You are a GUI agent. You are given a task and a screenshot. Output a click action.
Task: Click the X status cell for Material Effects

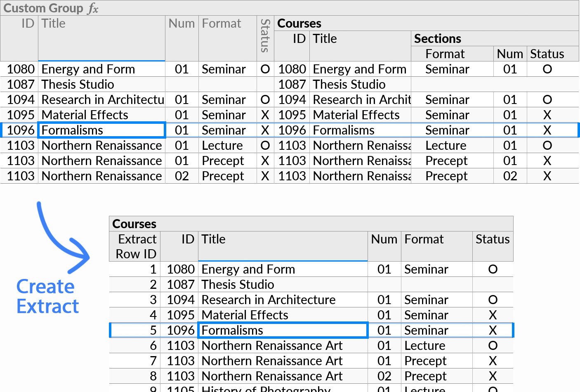pyautogui.click(x=265, y=115)
